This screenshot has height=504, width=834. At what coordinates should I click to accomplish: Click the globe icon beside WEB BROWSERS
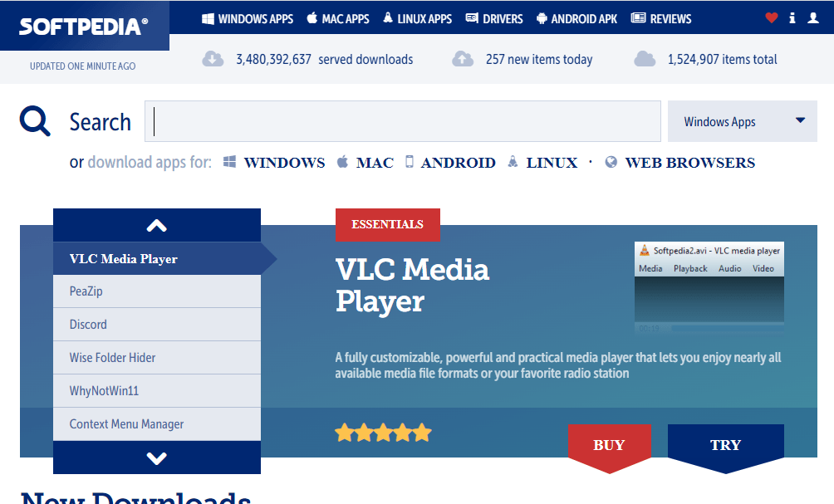(x=611, y=162)
